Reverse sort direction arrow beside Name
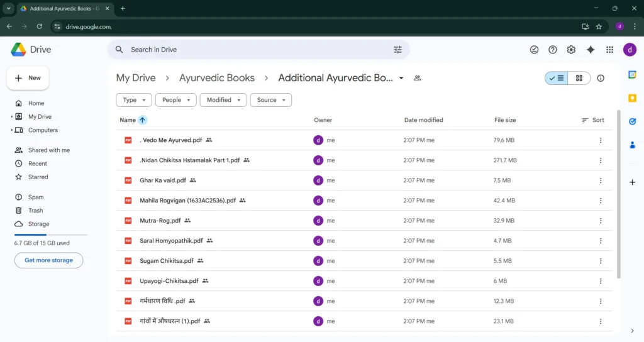 pyautogui.click(x=143, y=120)
